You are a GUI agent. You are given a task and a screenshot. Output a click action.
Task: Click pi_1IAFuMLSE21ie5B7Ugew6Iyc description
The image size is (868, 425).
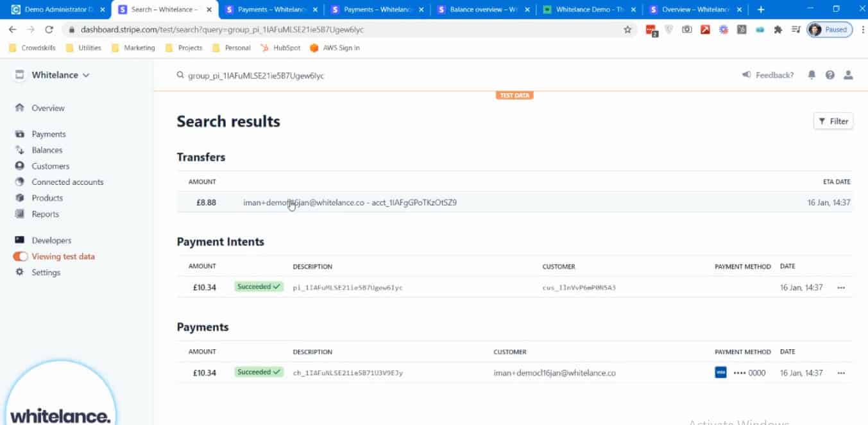348,288
